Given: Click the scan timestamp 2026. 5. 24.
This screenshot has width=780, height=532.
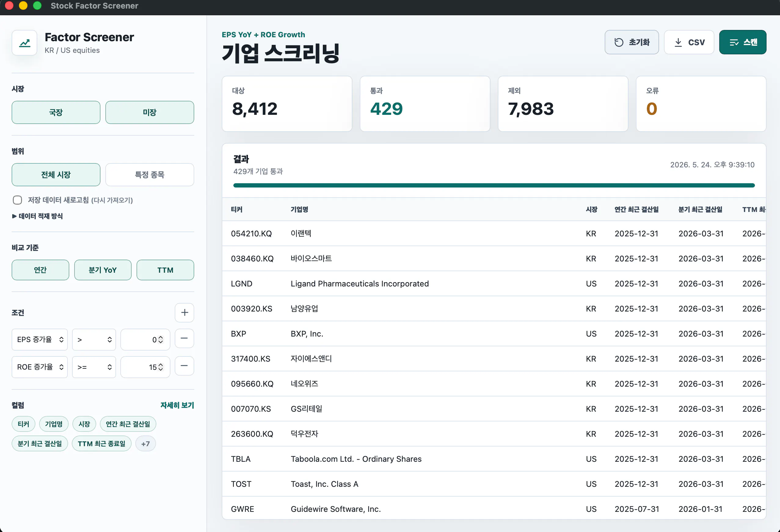Looking at the screenshot, I should pos(713,165).
